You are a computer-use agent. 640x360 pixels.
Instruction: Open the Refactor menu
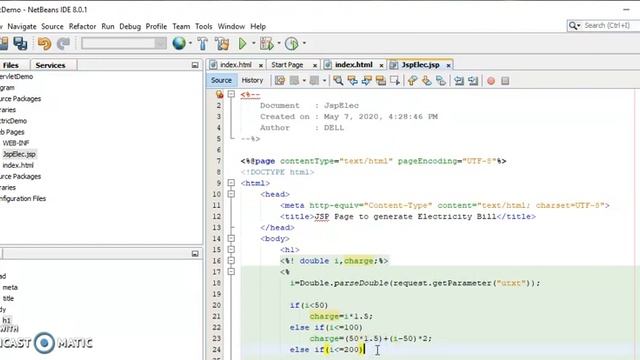tap(82, 26)
